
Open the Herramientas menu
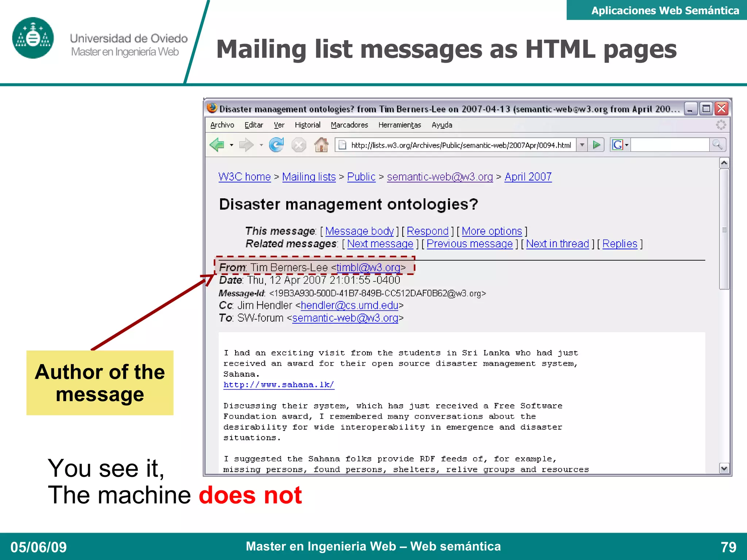[x=399, y=125]
